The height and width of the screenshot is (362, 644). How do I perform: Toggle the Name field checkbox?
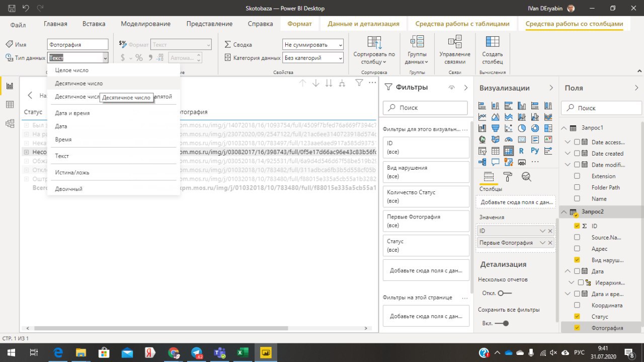pyautogui.click(x=577, y=199)
